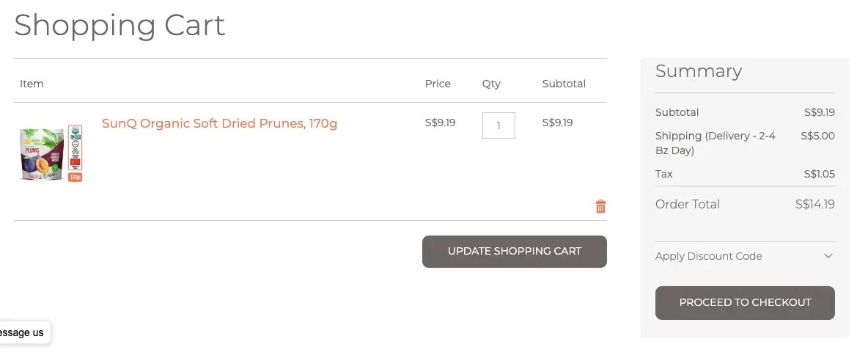This screenshot has width=868, height=350.
Task: Proceed to Checkout
Action: 745,302
